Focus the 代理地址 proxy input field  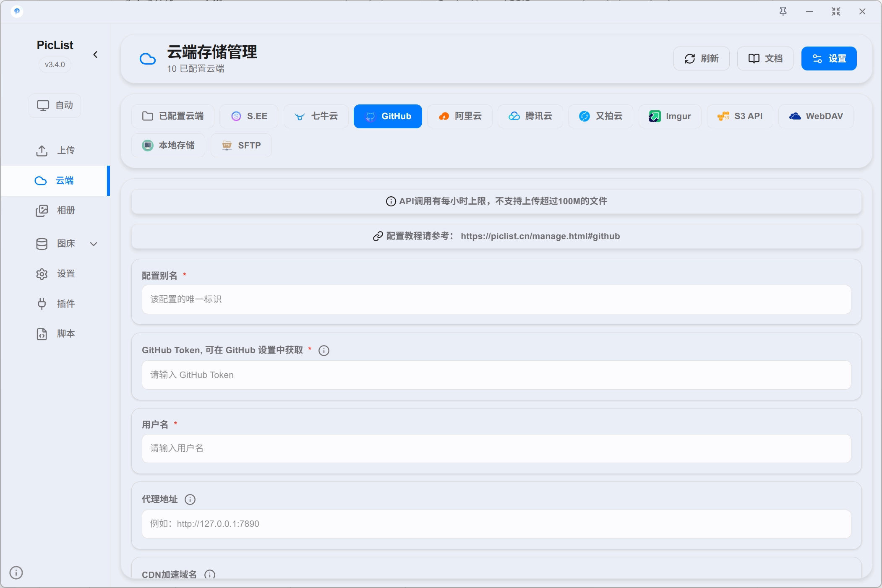tap(496, 524)
